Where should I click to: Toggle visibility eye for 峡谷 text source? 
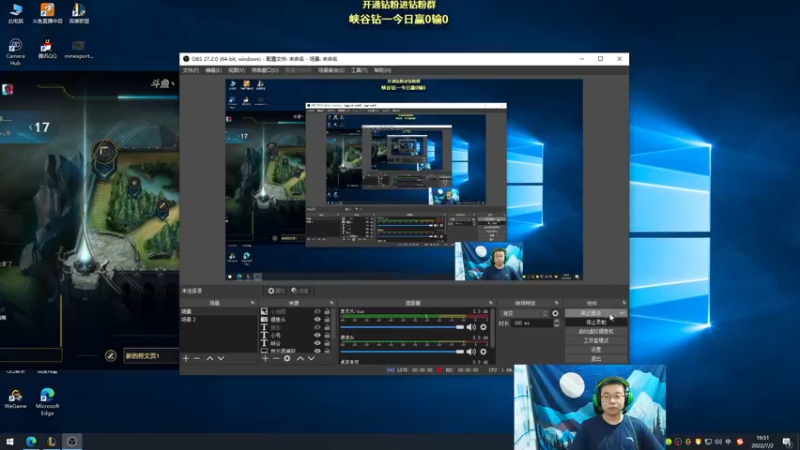(317, 343)
